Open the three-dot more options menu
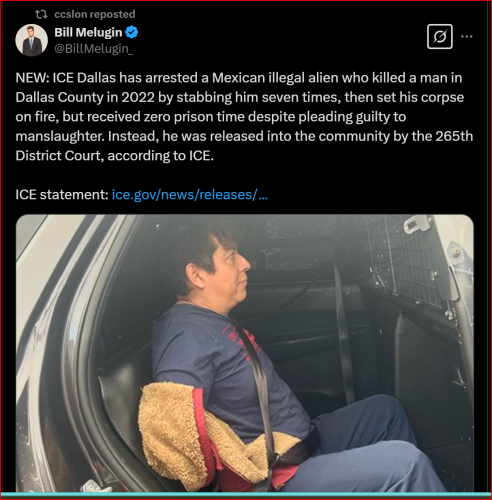Viewport: 492px width, 500px height. click(466, 37)
